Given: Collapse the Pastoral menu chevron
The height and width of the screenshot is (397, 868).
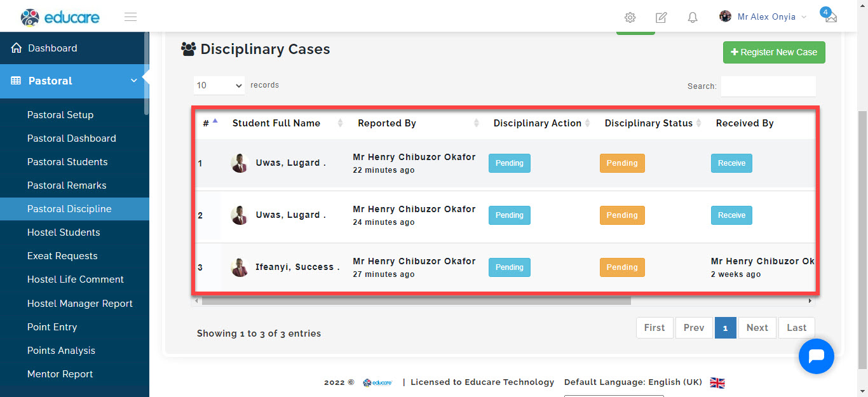Looking at the screenshot, I should pos(133,81).
